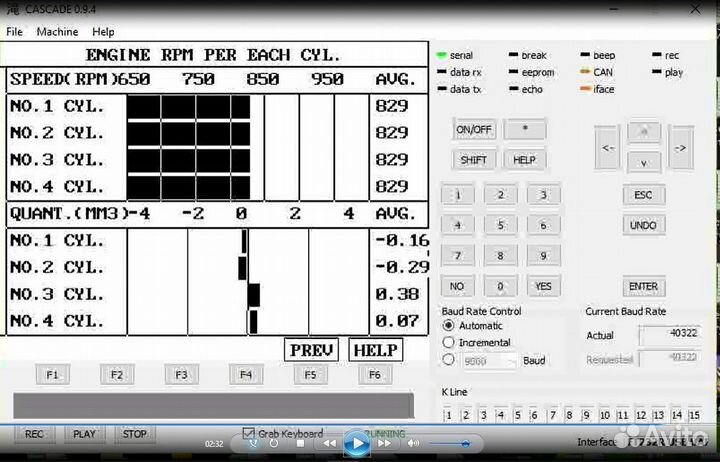Mute the media player speaker icon
This screenshot has width=720, height=462.
pos(413,443)
